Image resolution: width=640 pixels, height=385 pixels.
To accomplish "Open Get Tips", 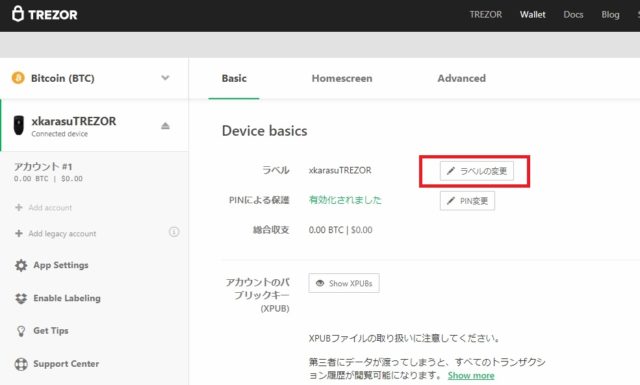I will (x=51, y=331).
